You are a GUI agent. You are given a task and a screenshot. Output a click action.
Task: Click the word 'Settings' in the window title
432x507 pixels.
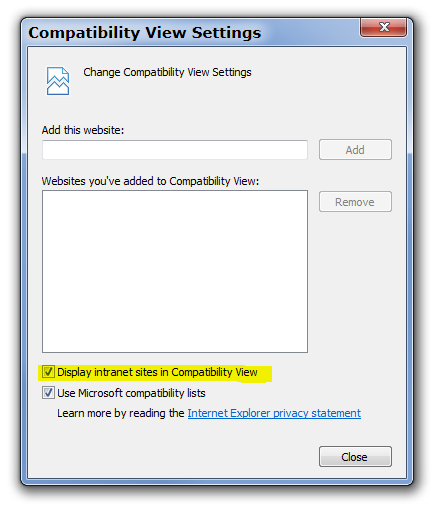(226, 33)
